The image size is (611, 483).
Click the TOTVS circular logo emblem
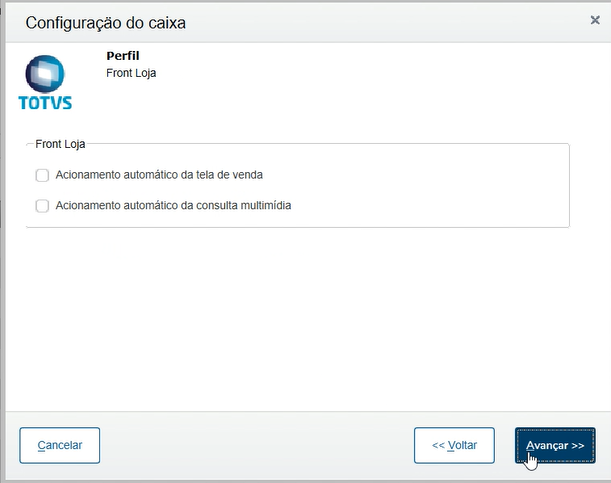click(x=45, y=73)
